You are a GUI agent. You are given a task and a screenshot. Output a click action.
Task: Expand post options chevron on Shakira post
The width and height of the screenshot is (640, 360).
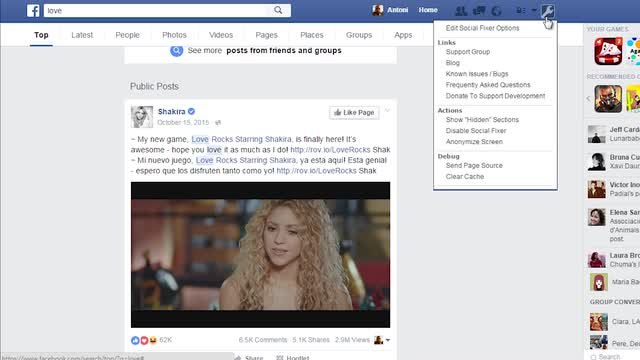click(x=387, y=111)
